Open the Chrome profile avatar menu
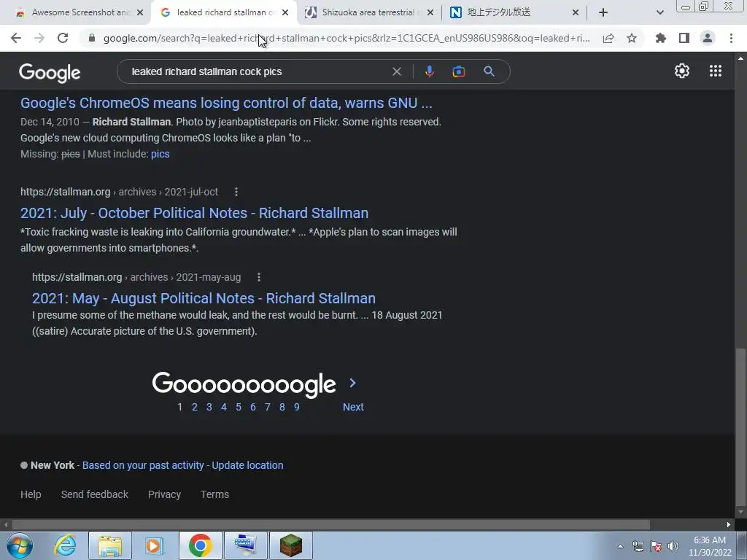 coord(708,38)
